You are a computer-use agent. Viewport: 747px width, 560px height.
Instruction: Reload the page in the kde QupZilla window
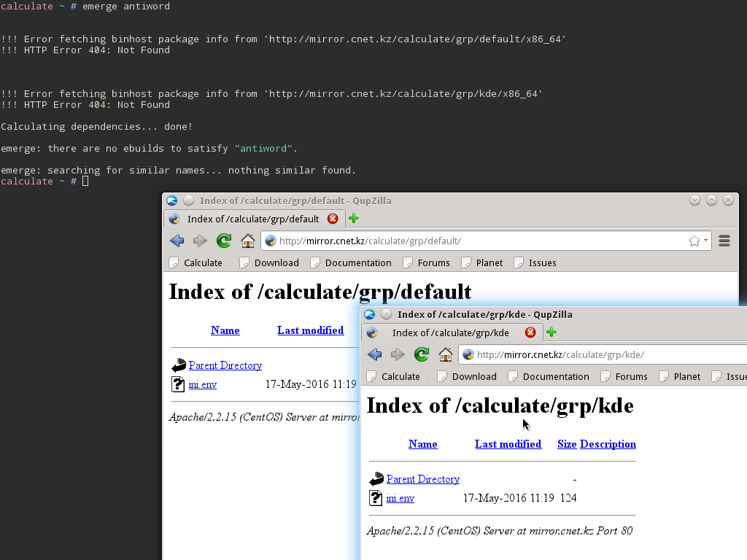pos(421,355)
